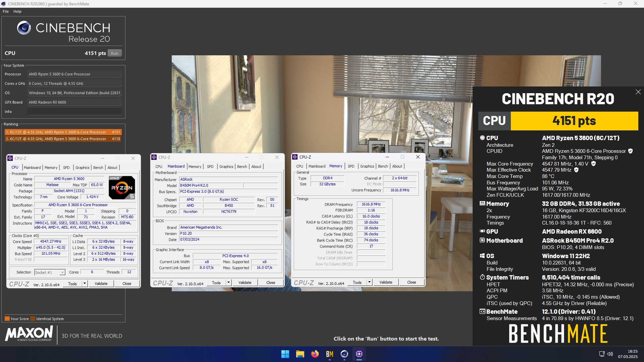Click Max Core Frequency verified shield
The height and width of the screenshot is (362, 644).
tap(593, 164)
